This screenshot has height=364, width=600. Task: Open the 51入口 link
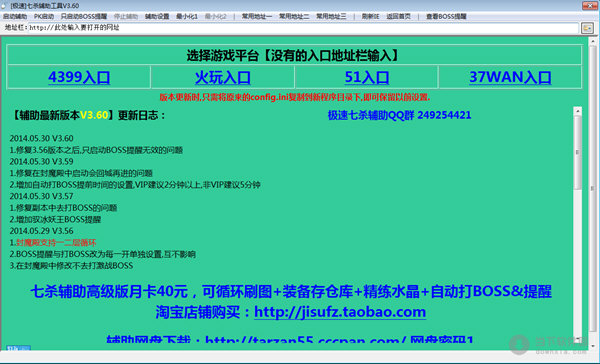click(x=367, y=77)
